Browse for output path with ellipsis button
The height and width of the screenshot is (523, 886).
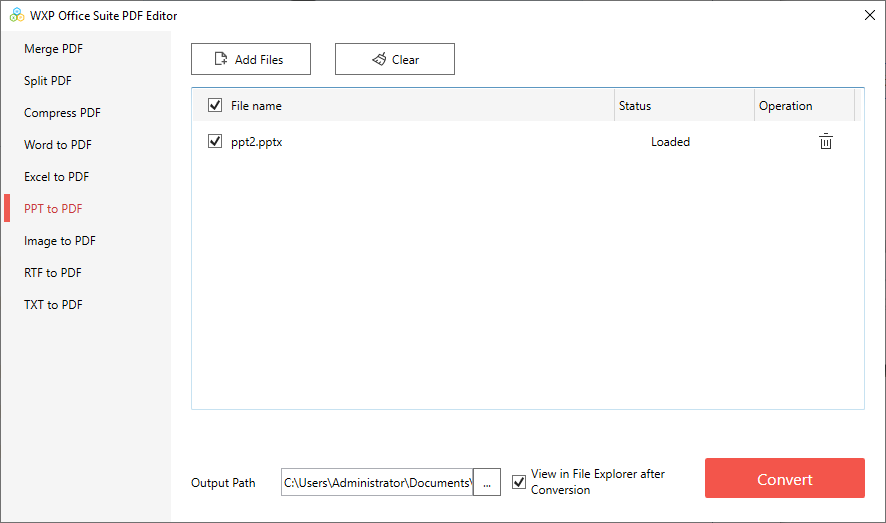coord(487,482)
